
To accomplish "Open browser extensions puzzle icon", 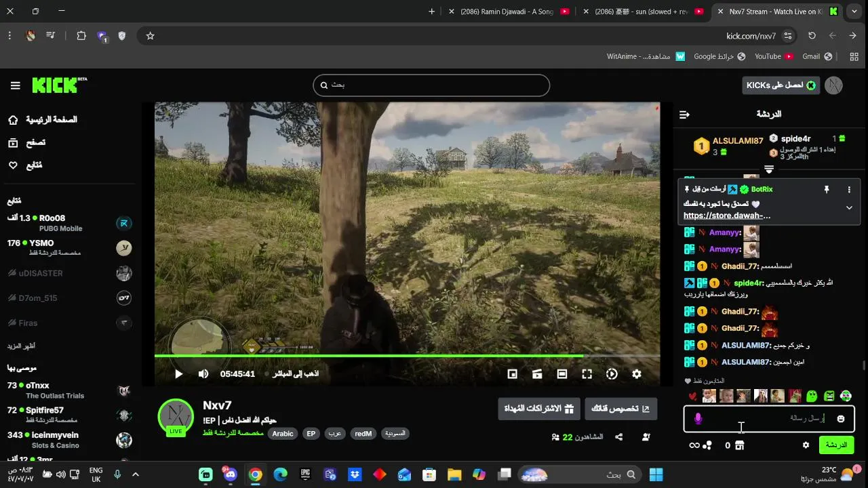I will (81, 36).
